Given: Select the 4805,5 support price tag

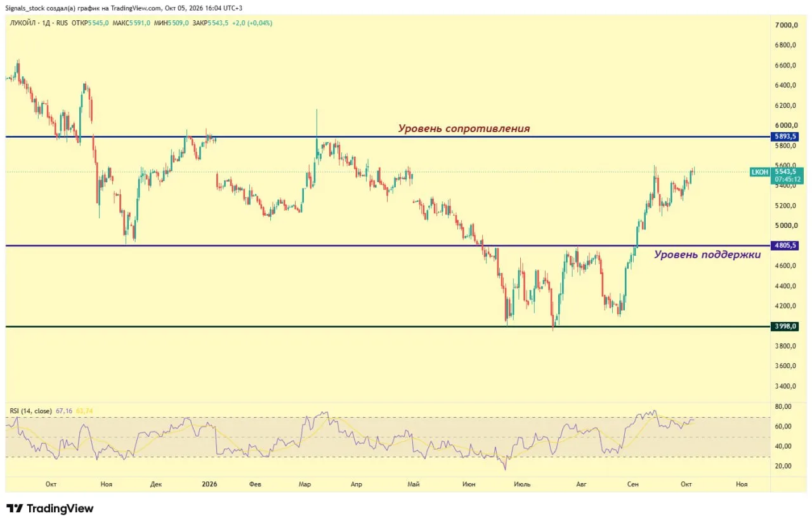Looking at the screenshot, I should tap(785, 246).
